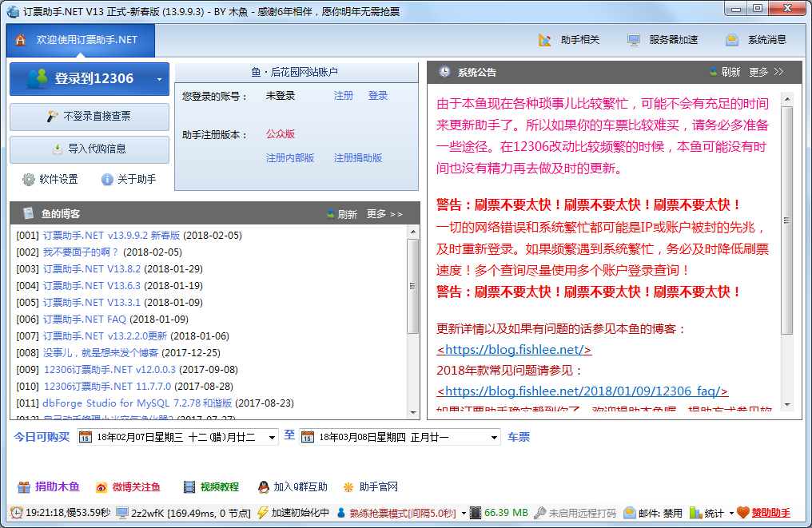Open blog post 订票助手.NET v13.9.9.2 新春版
This screenshot has height=528, width=812.
tap(111, 236)
